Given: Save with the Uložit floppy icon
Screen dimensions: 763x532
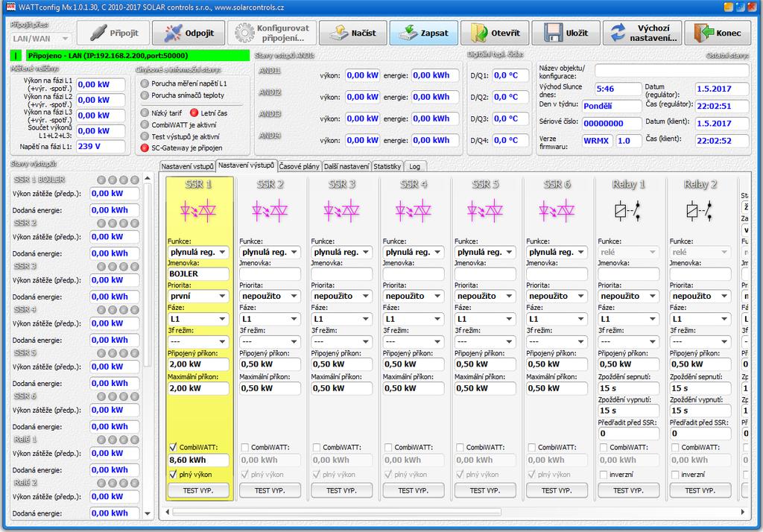Looking at the screenshot, I should (x=554, y=33).
